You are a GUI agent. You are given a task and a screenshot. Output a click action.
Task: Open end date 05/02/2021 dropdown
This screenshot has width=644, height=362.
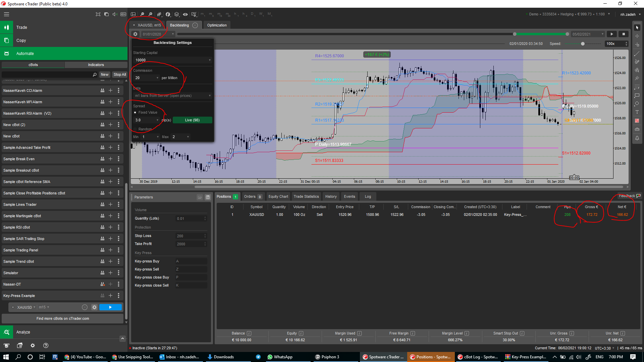click(x=602, y=34)
